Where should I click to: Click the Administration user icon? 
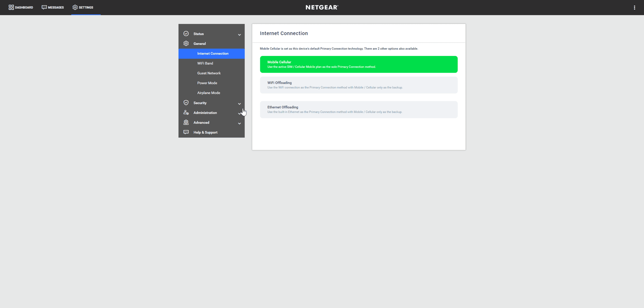pyautogui.click(x=186, y=112)
